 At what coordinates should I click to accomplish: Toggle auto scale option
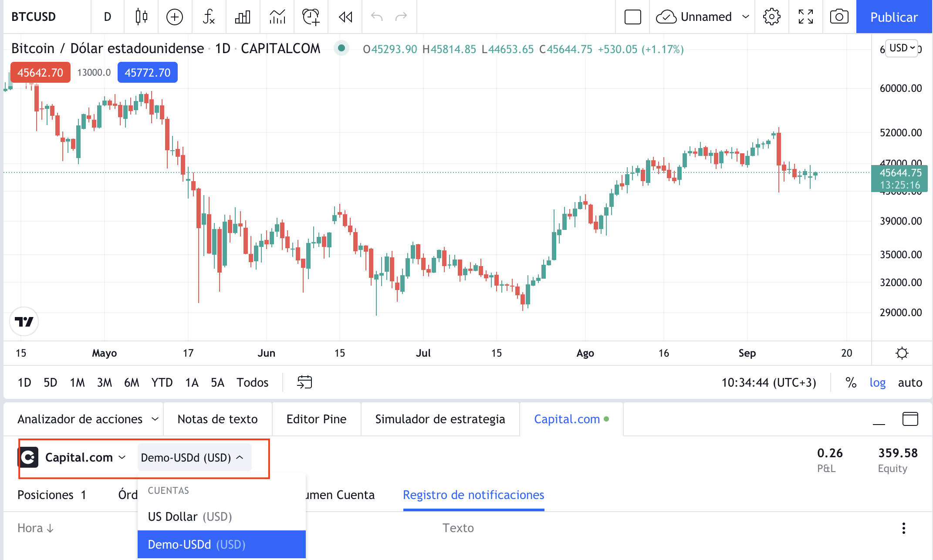(910, 382)
